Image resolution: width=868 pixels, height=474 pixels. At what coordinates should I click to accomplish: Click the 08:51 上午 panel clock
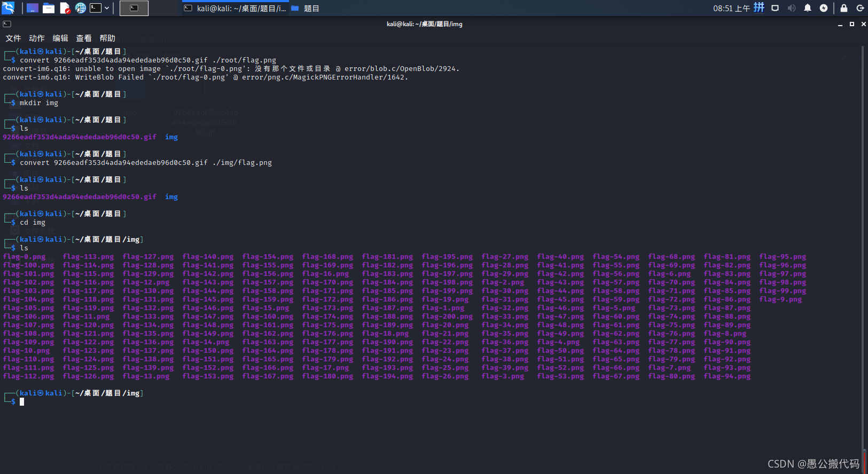731,8
